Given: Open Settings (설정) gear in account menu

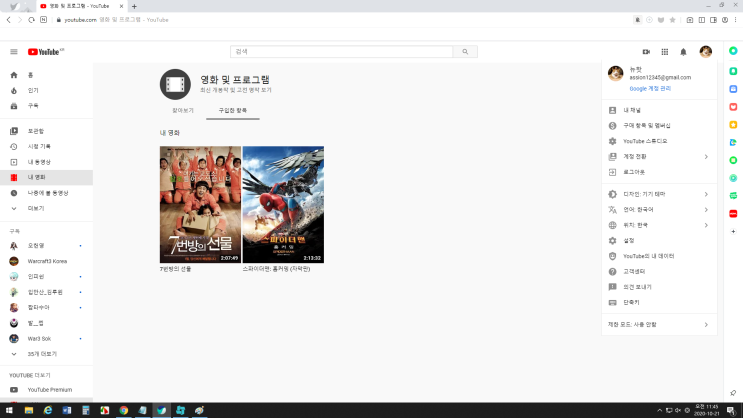Looking at the screenshot, I should point(659,241).
